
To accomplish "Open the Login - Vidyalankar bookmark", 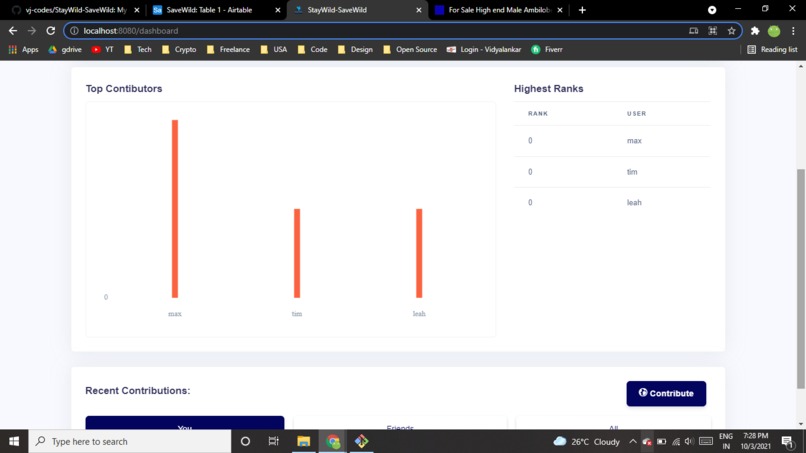I will pos(484,49).
